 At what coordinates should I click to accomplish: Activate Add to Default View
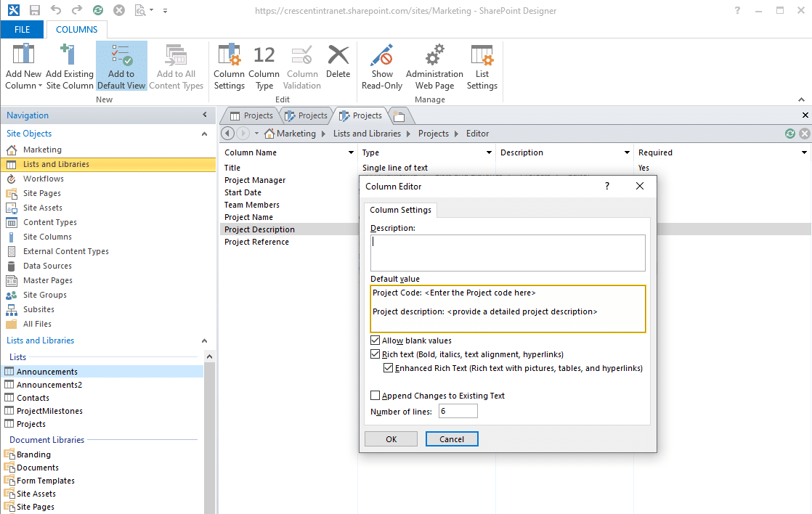pyautogui.click(x=121, y=65)
